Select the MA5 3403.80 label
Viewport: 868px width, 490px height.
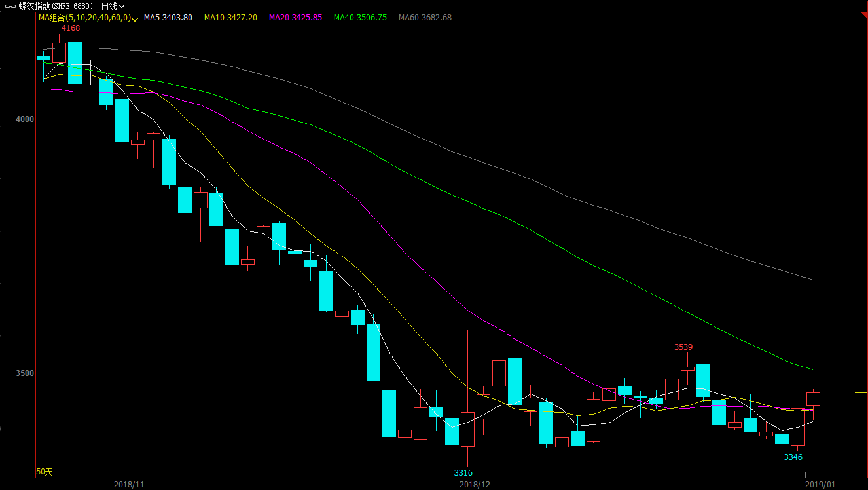(168, 18)
